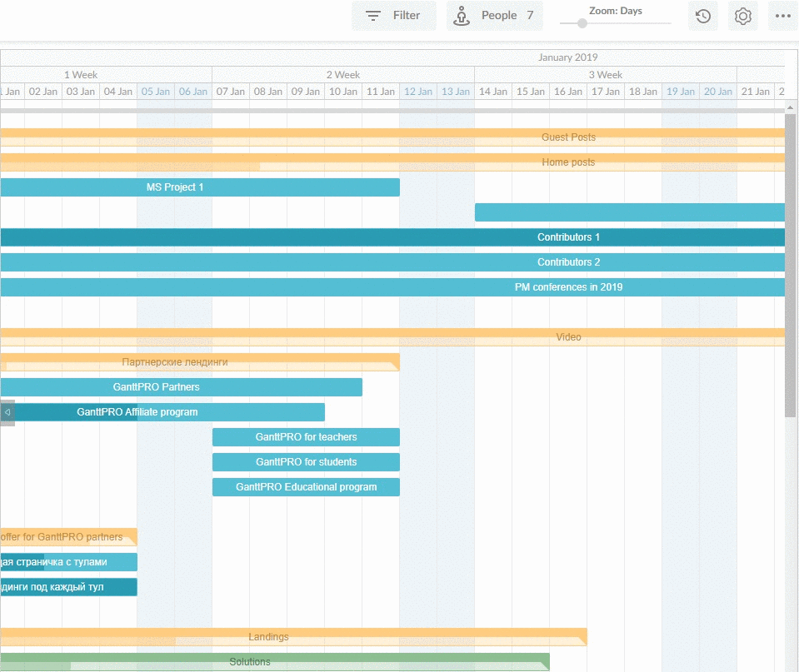Click the 08 Jan date column header
799x672 pixels.
tap(268, 92)
